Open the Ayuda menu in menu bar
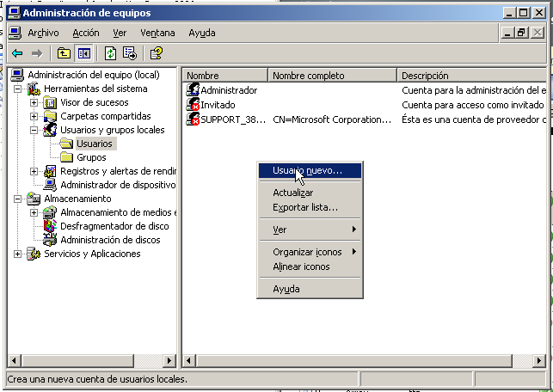 point(202,34)
